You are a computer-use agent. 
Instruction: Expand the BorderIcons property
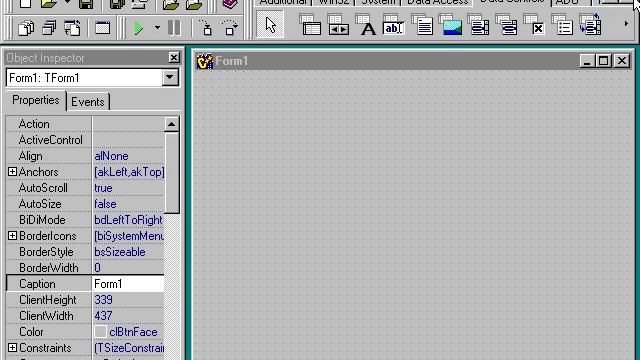click(12, 236)
